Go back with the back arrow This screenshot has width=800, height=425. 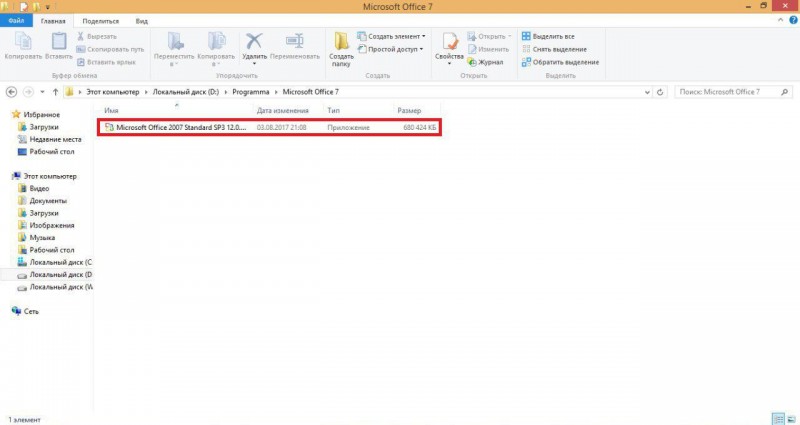[11, 92]
